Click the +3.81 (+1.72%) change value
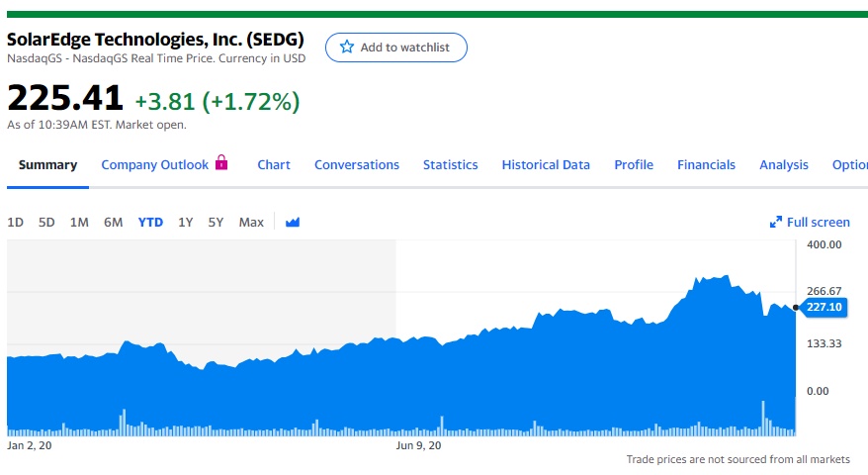The width and height of the screenshot is (868, 475). pyautogui.click(x=217, y=101)
